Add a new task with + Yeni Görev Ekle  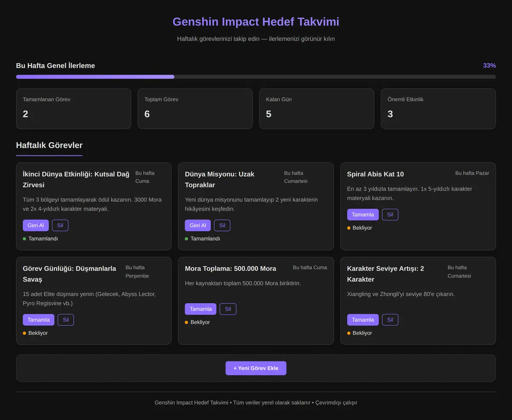click(x=256, y=368)
